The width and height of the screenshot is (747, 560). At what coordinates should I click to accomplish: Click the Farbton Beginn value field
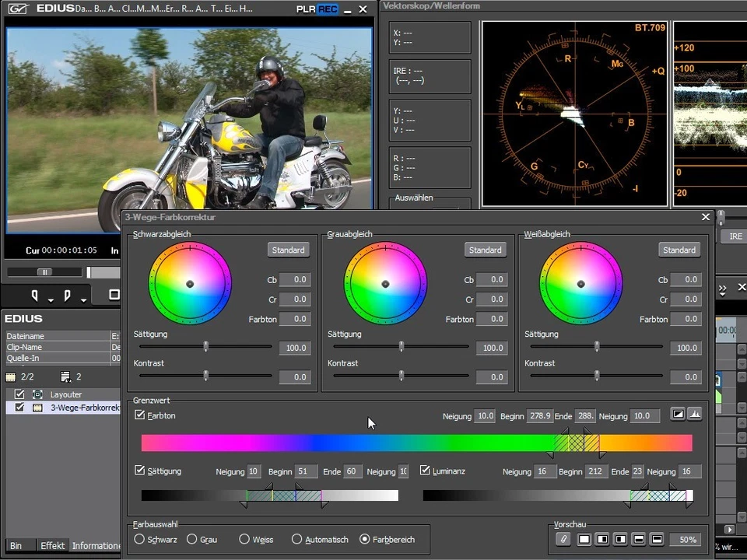pyautogui.click(x=539, y=416)
